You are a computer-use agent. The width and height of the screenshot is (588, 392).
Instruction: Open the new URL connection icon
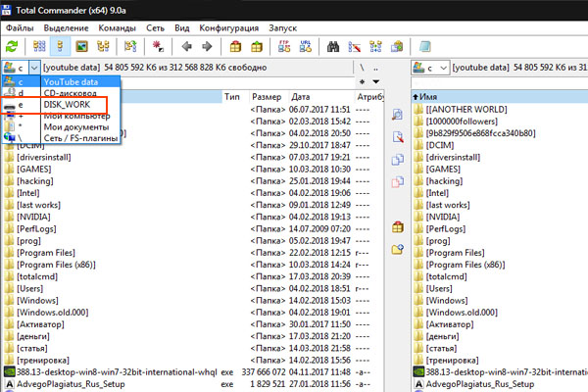coord(306,46)
